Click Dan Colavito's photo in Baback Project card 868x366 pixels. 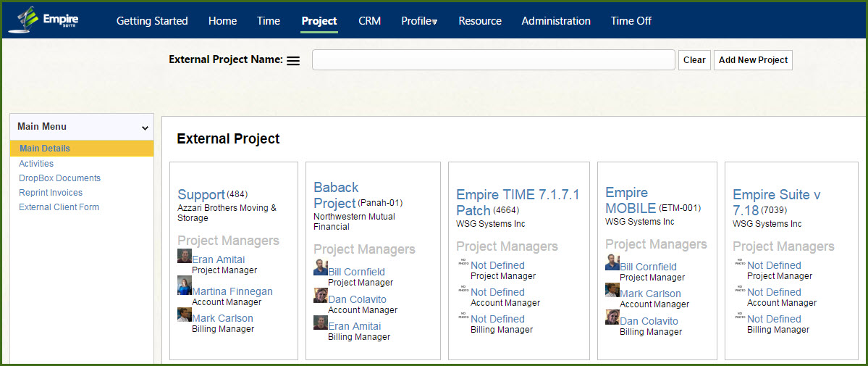(x=321, y=295)
